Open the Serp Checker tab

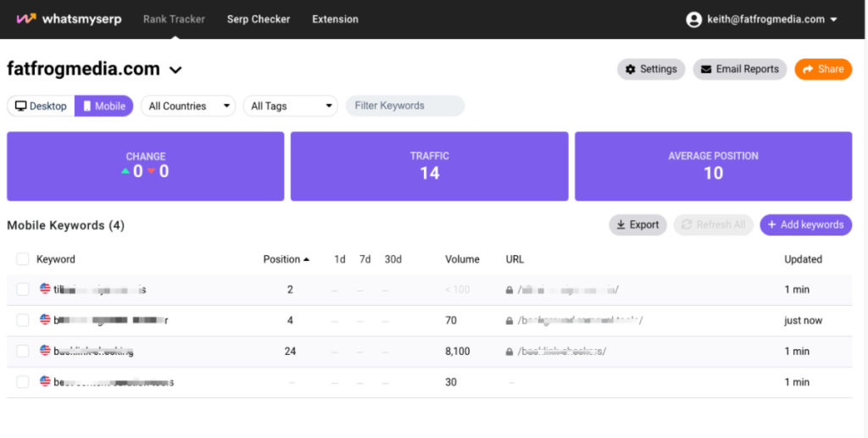point(258,19)
